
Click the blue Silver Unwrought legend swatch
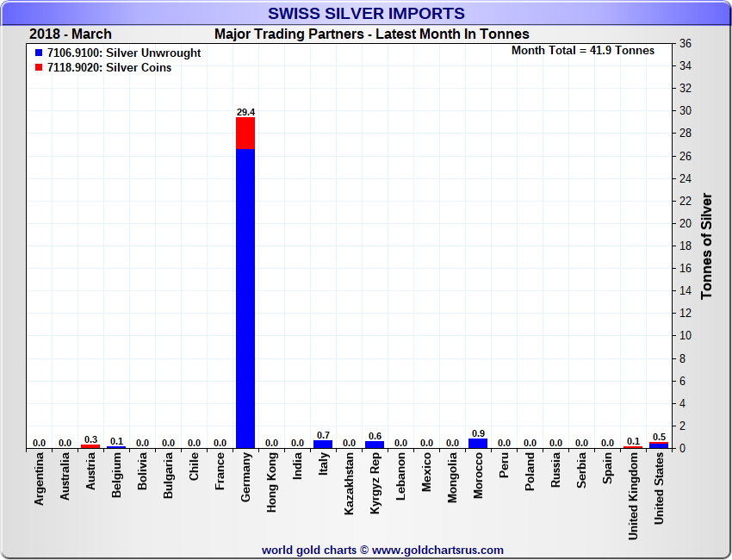(39, 53)
